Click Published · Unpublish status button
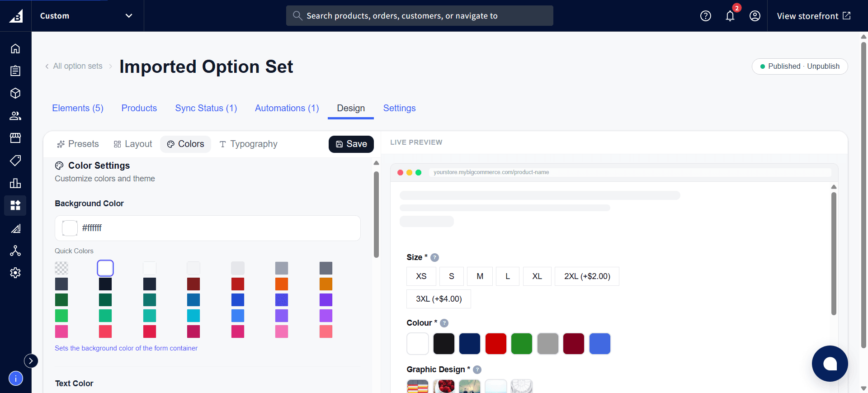Screen dimensions: 868x393 [800, 66]
